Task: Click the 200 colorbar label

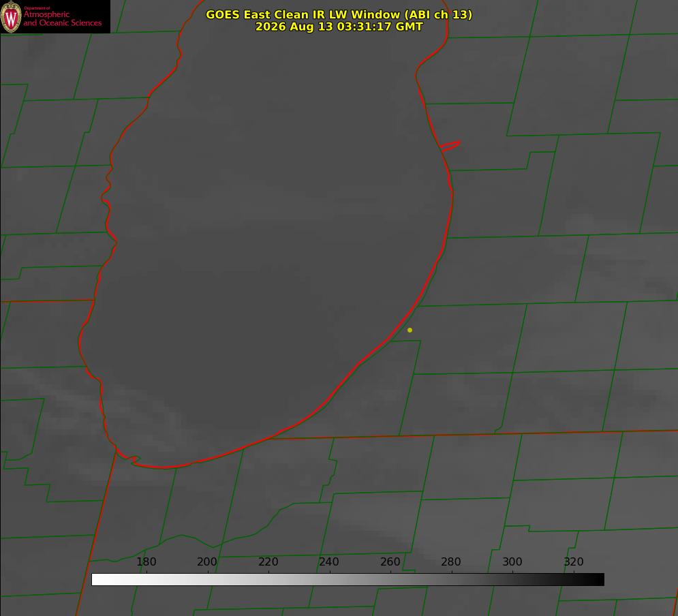Action: click(x=207, y=561)
